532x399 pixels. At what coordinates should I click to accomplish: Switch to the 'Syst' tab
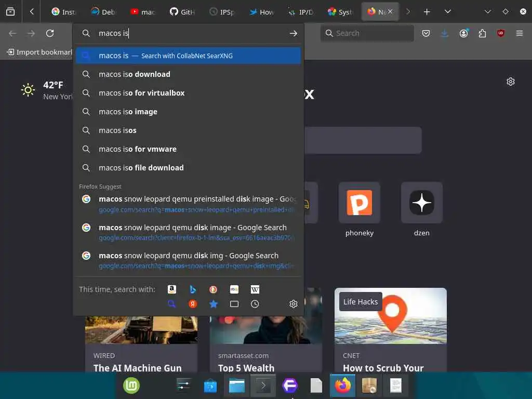(x=340, y=12)
